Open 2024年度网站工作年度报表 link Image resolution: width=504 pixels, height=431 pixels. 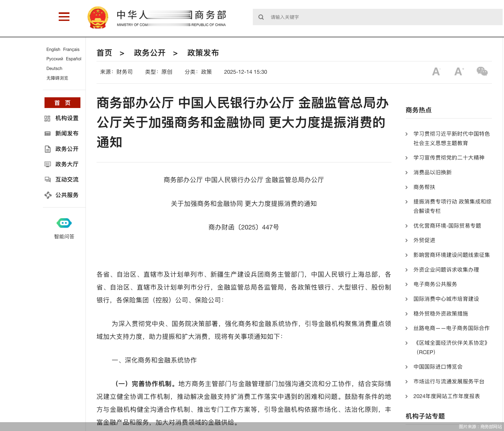tap(447, 396)
